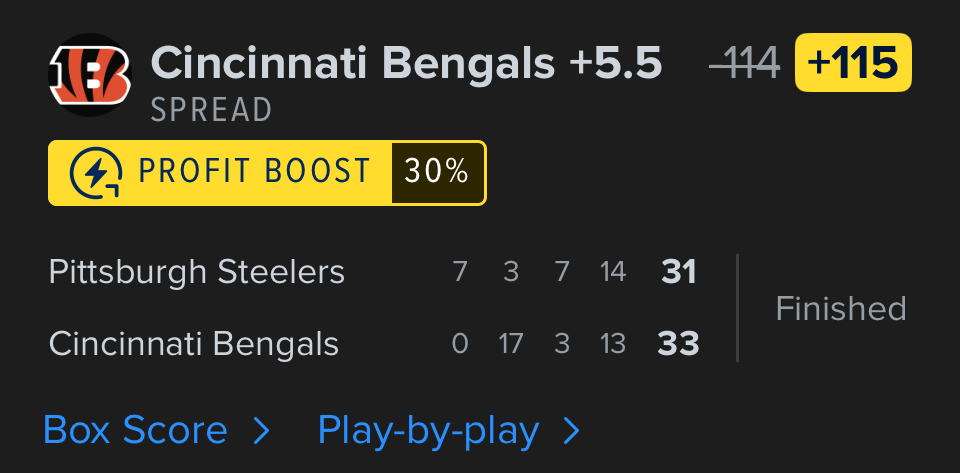This screenshot has width=960, height=473.
Task: Click the PROFIT BOOST label text
Action: point(254,172)
